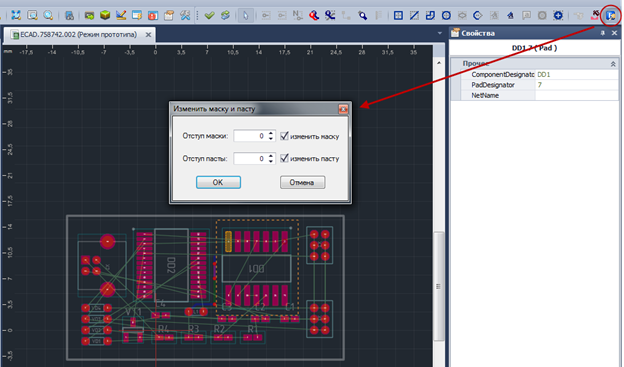Open the 3D view green cube icon

(x=105, y=15)
